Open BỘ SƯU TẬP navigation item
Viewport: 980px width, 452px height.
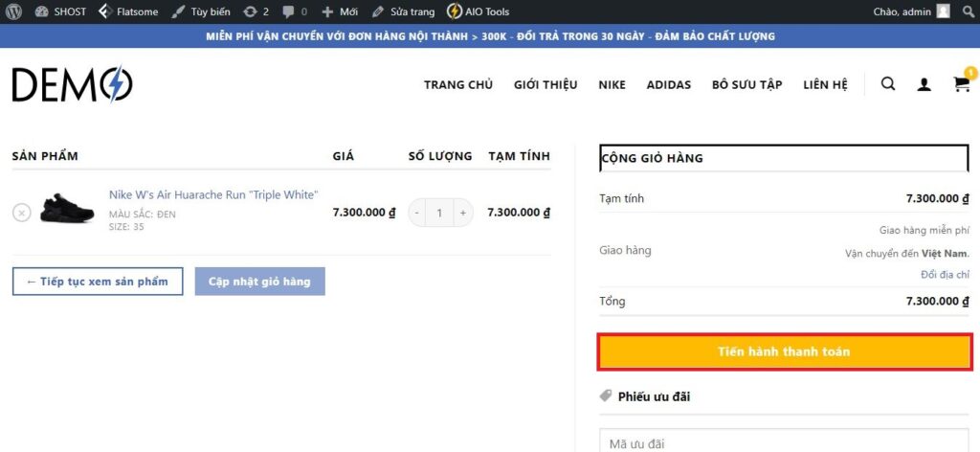click(x=746, y=84)
